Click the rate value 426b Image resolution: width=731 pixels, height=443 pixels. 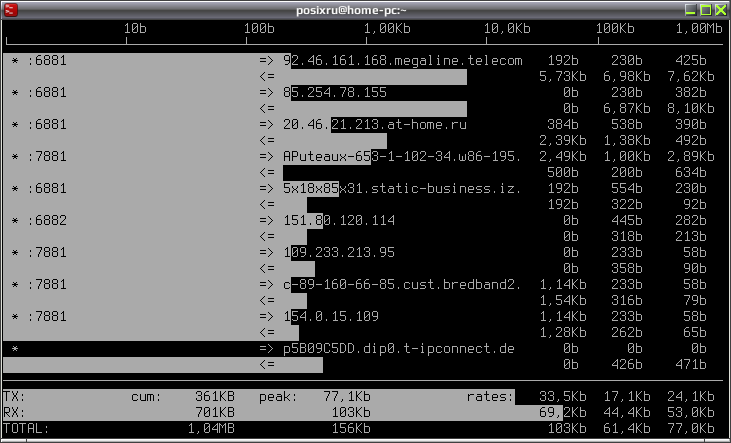point(627,365)
